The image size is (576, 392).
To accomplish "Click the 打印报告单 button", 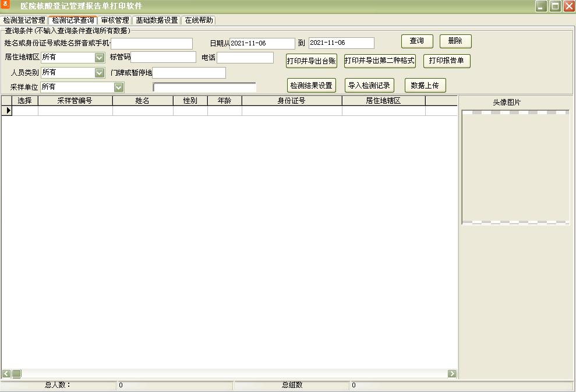I will [x=447, y=61].
